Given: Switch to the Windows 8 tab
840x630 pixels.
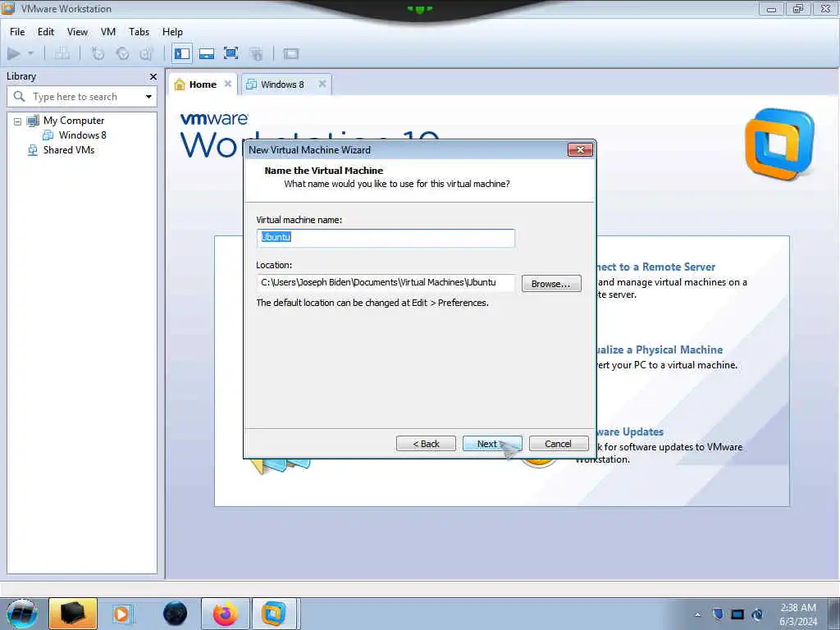Looking at the screenshot, I should [282, 84].
